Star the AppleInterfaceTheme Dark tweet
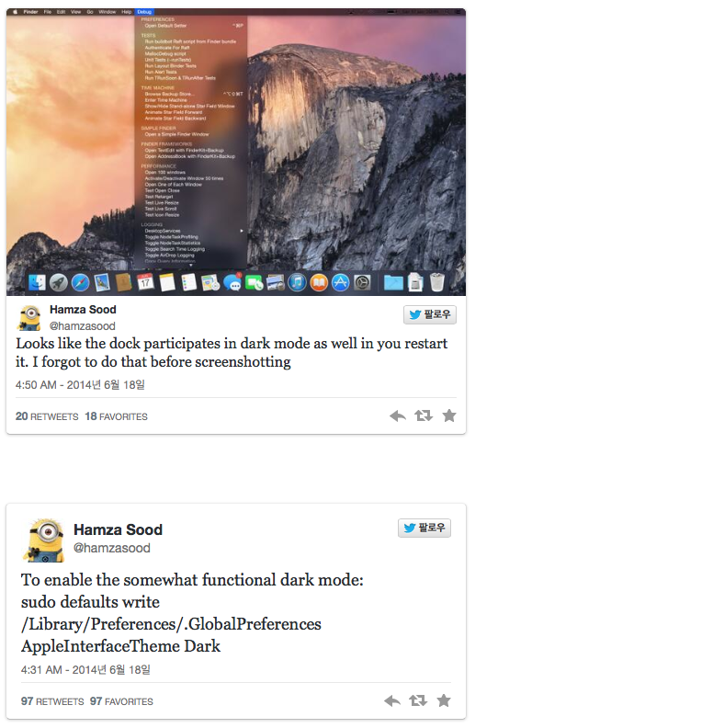Screen dimensions: 713x728 point(444,700)
